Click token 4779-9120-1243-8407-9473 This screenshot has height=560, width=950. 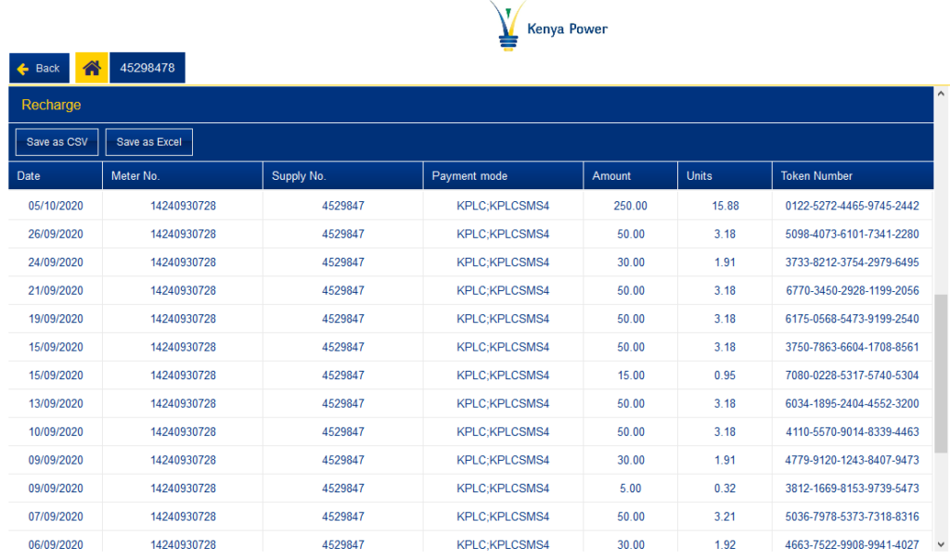click(x=852, y=460)
